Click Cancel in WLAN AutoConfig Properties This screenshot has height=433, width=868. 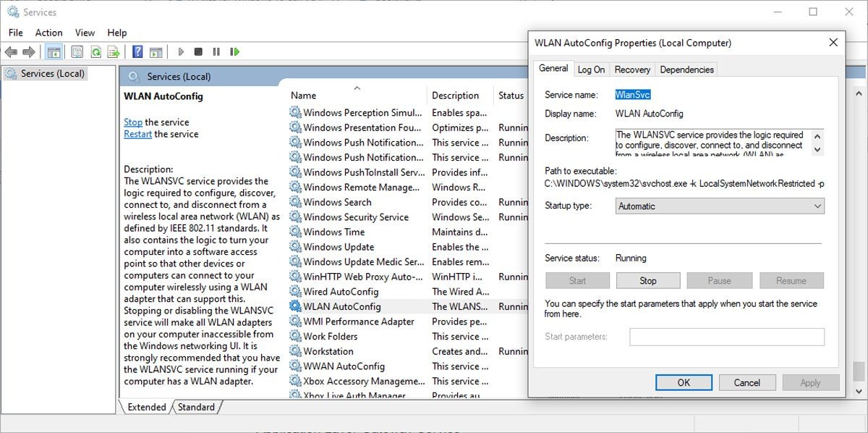pyautogui.click(x=747, y=382)
